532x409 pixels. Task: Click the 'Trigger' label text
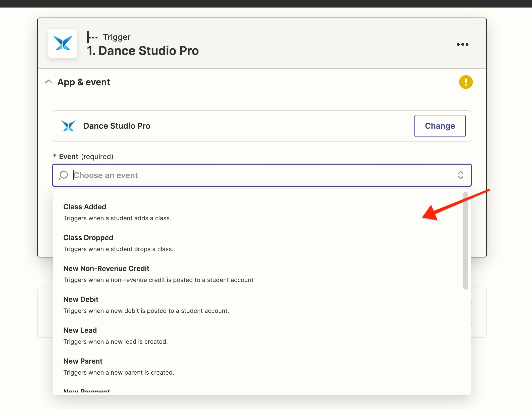click(117, 37)
